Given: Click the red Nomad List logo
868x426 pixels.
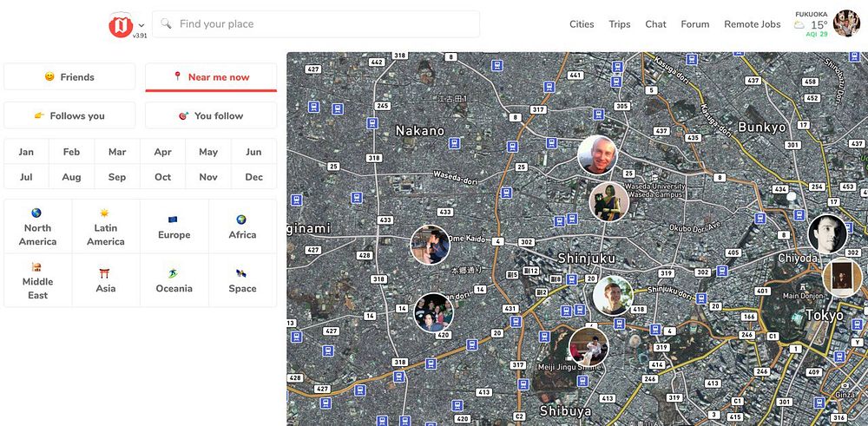Looking at the screenshot, I should point(121,25).
